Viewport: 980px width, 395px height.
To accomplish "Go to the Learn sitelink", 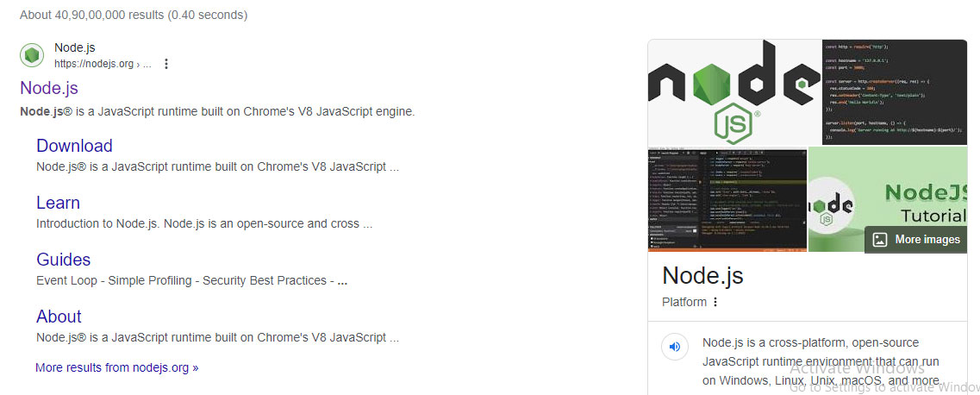I will coord(58,203).
